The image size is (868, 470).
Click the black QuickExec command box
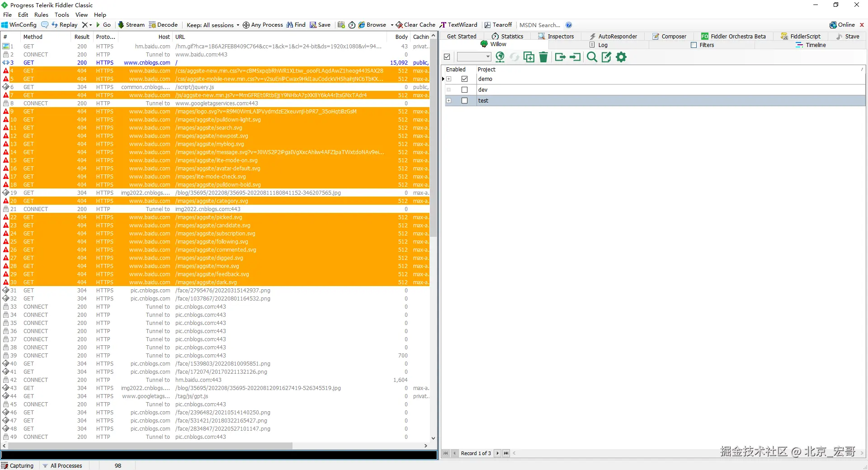pyautogui.click(x=219, y=455)
